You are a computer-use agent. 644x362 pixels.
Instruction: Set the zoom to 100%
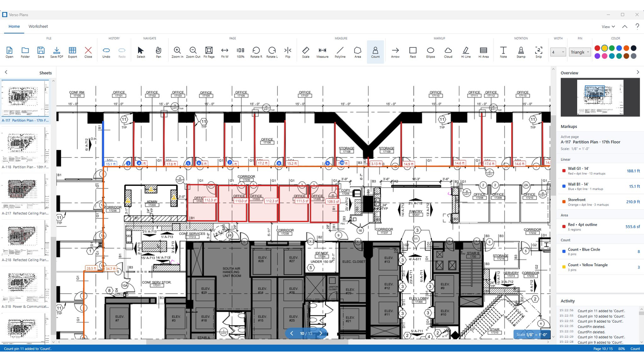coord(240,52)
